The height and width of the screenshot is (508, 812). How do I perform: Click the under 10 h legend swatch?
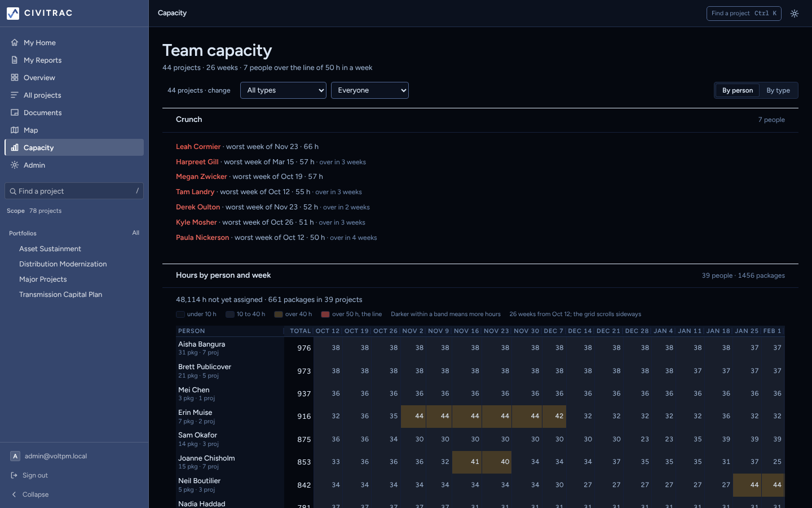[x=180, y=314]
